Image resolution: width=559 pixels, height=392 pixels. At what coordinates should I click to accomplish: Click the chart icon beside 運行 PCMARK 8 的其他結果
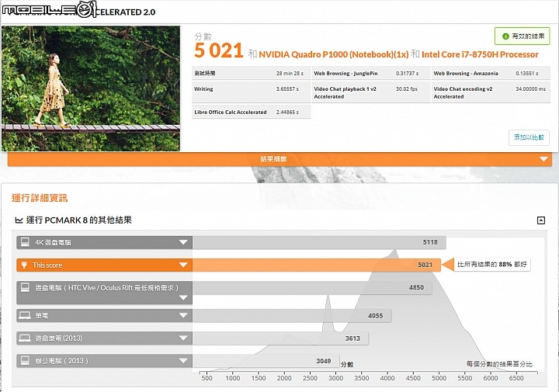click(19, 220)
